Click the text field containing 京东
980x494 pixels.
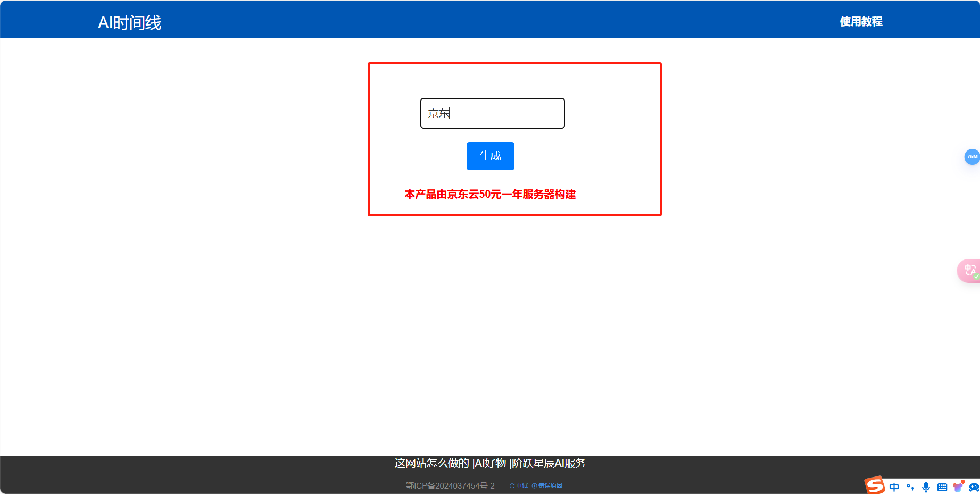pos(492,113)
